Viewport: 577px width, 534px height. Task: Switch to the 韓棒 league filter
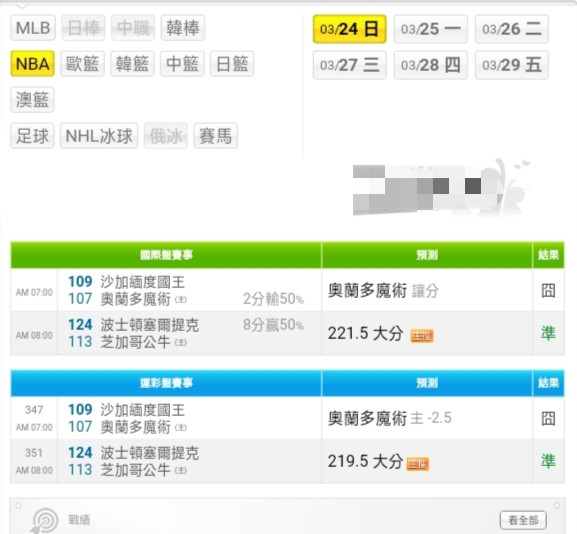(183, 28)
